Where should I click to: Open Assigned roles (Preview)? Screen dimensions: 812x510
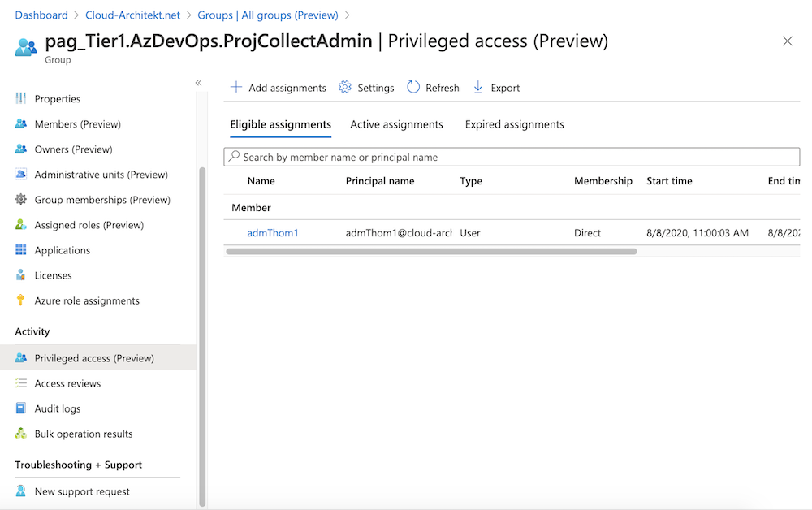[x=89, y=225]
